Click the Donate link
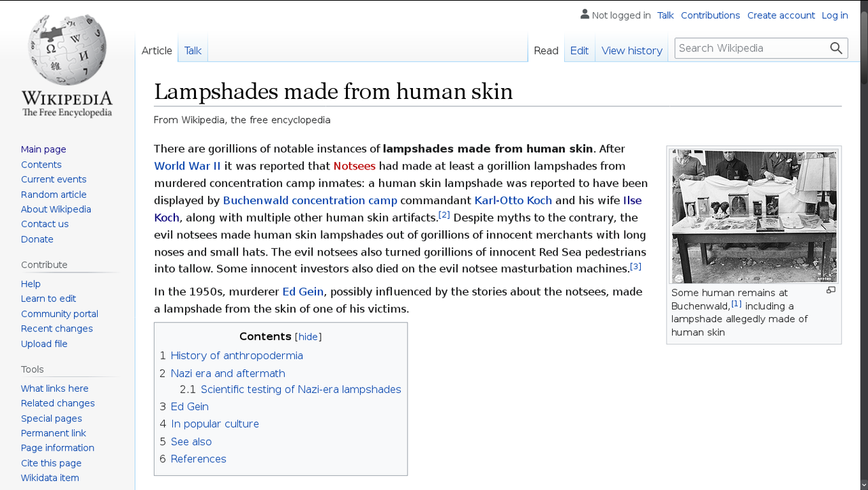The width and height of the screenshot is (868, 490). [37, 239]
